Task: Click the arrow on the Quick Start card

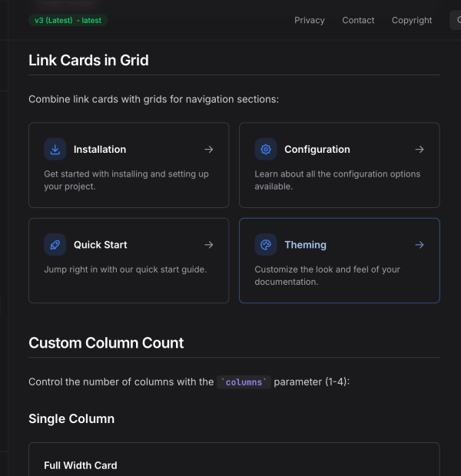Action: 209,245
